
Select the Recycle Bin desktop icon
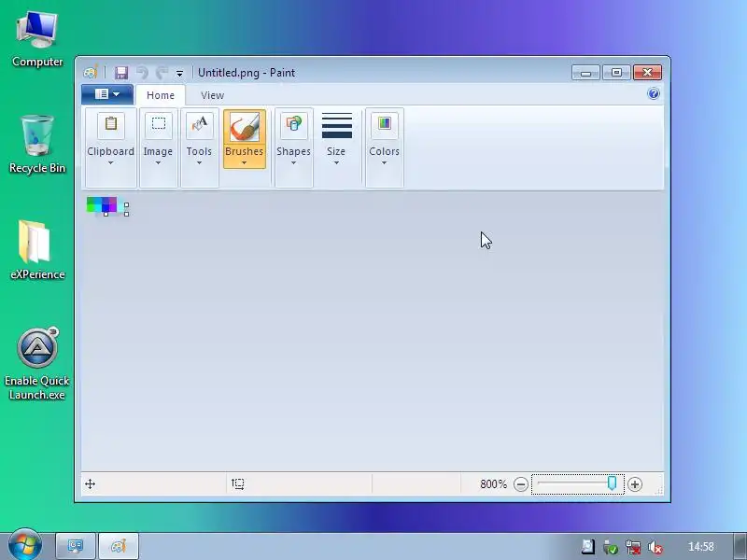point(37,145)
